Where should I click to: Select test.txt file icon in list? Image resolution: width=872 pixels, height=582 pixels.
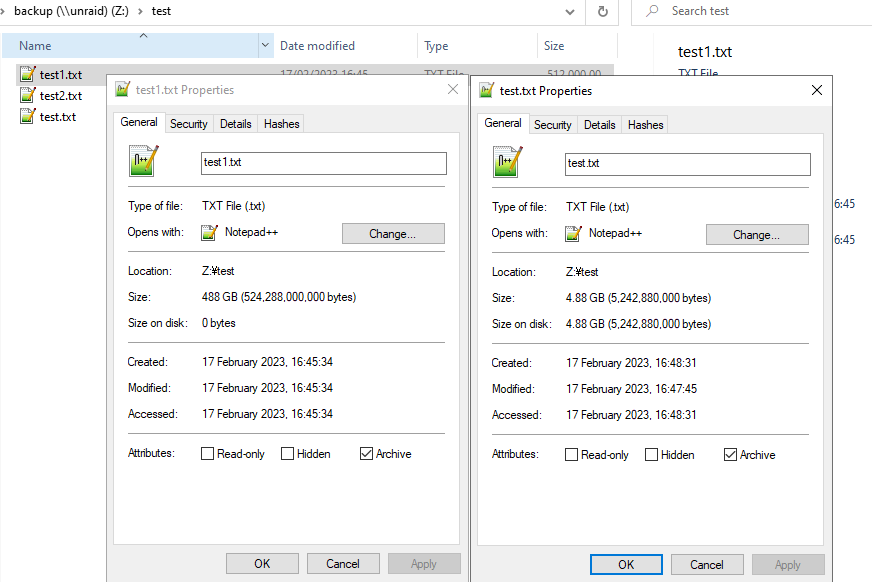(x=27, y=116)
